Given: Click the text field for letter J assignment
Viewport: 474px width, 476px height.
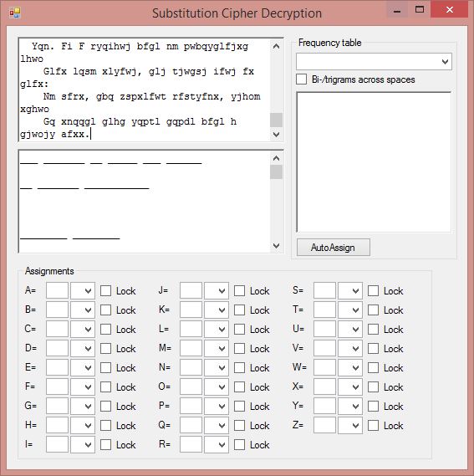Looking at the screenshot, I should 191,291.
